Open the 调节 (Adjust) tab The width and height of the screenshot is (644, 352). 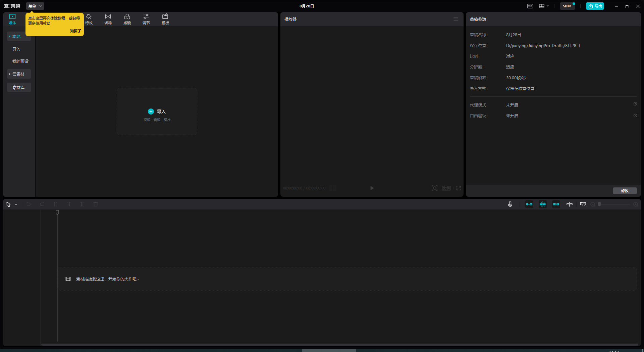click(146, 19)
